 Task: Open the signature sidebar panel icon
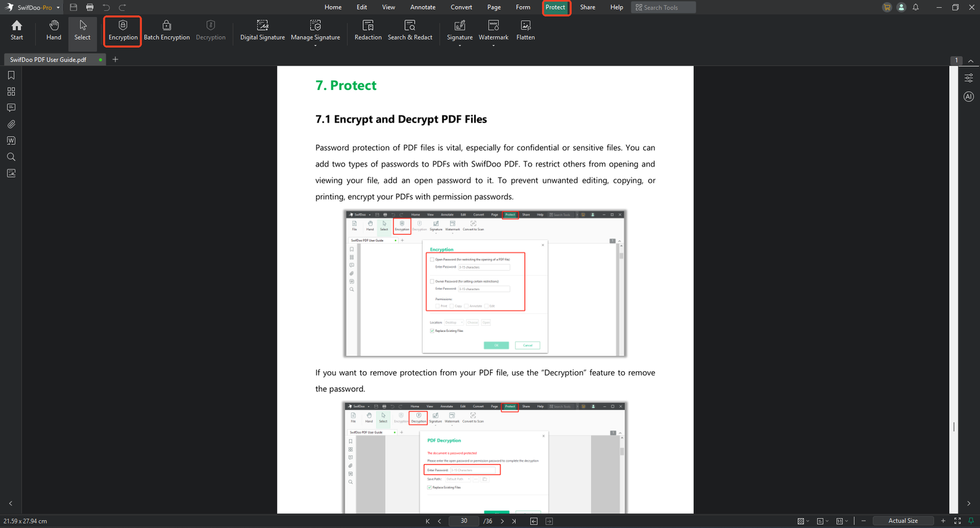pyautogui.click(x=11, y=173)
